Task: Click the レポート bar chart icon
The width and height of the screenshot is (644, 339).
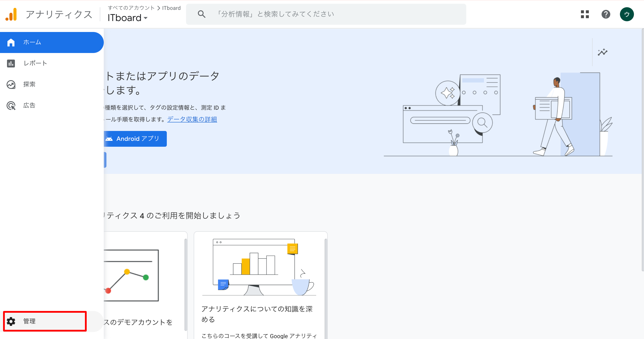Action: 11,63
